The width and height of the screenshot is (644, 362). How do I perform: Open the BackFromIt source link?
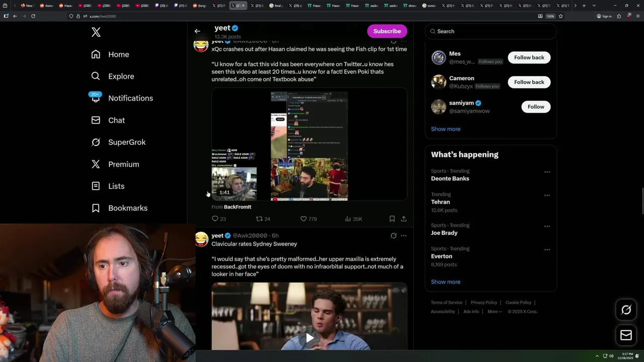[x=237, y=207]
